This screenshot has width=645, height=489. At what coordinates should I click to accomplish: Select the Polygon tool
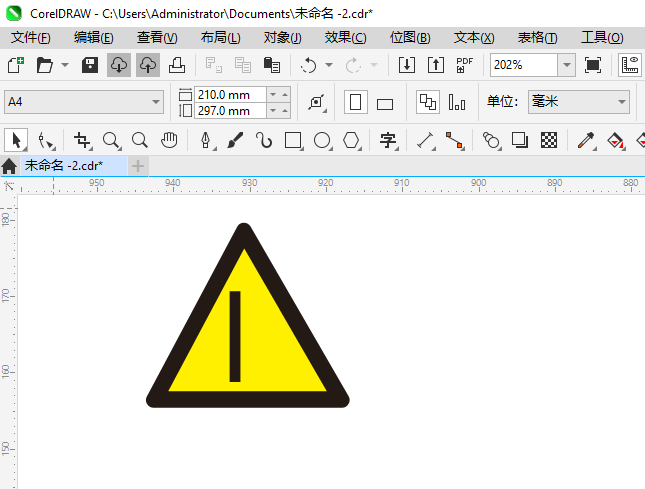pyautogui.click(x=352, y=140)
